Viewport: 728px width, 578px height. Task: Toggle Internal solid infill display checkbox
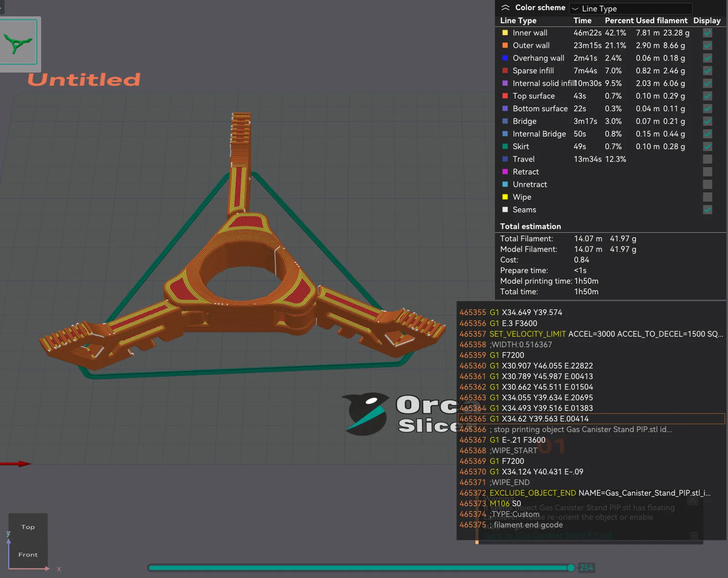click(707, 83)
